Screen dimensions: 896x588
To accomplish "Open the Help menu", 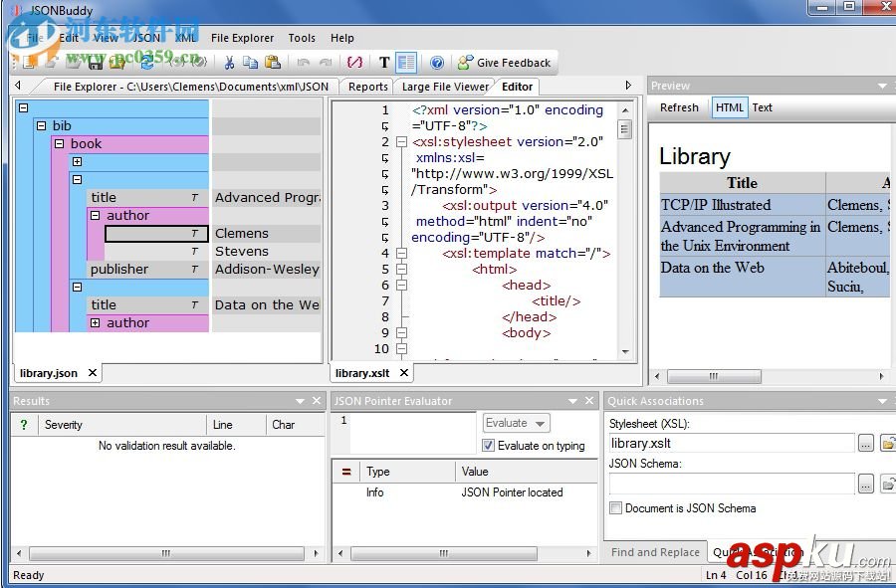I will 342,38.
